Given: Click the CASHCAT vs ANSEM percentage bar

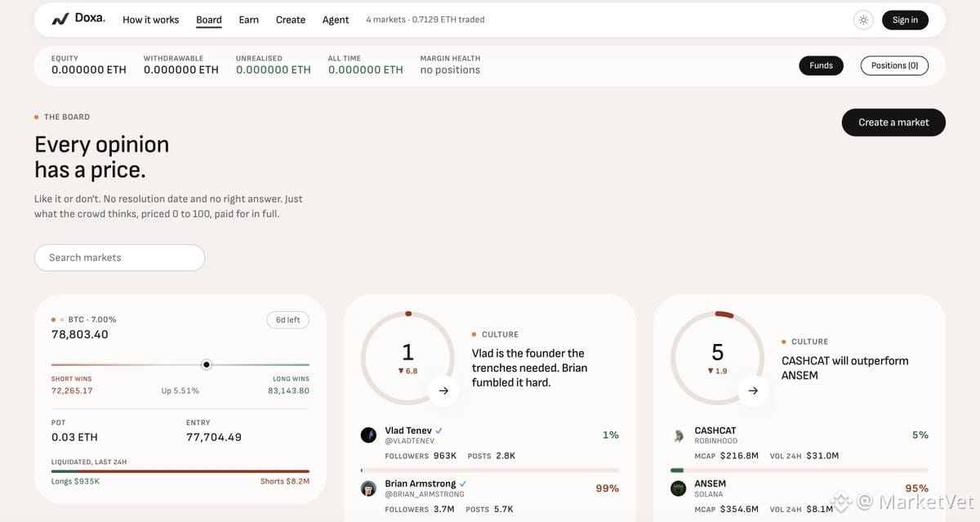Looking at the screenshot, I should click(x=800, y=471).
